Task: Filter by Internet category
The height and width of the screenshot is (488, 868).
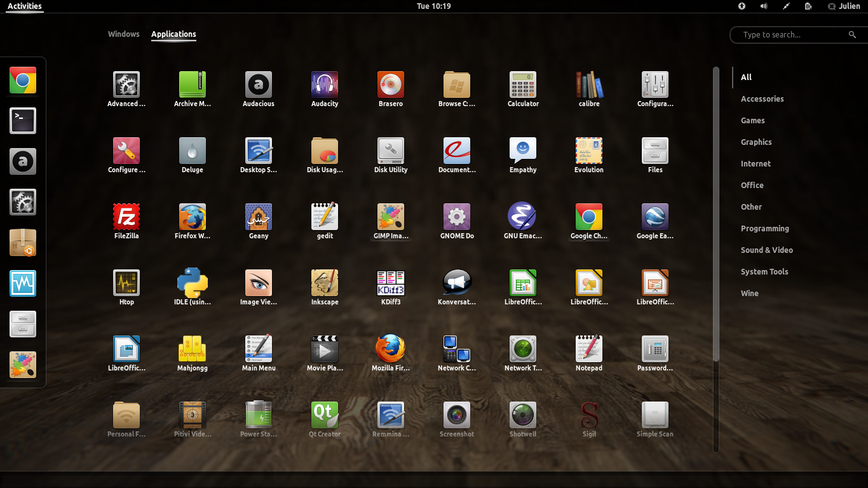Action: (756, 163)
